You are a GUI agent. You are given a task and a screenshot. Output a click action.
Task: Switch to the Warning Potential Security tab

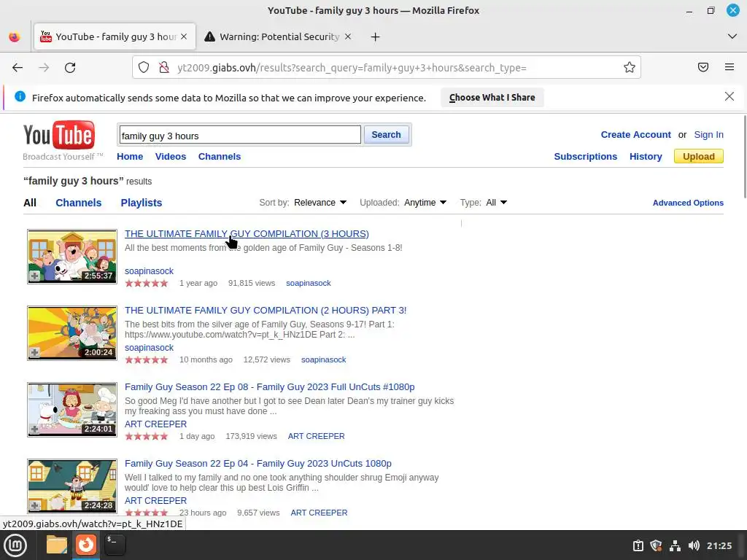[279, 36]
